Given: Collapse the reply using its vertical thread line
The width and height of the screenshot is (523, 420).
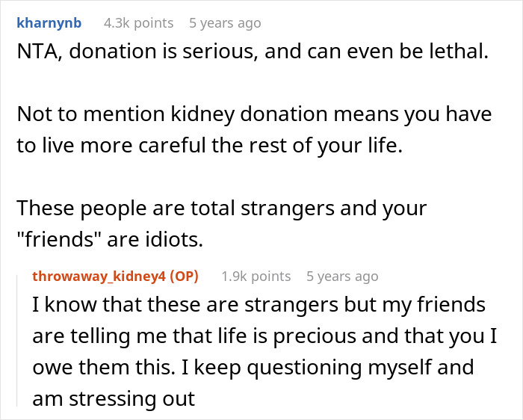Looking at the screenshot, I should coord(20,336).
